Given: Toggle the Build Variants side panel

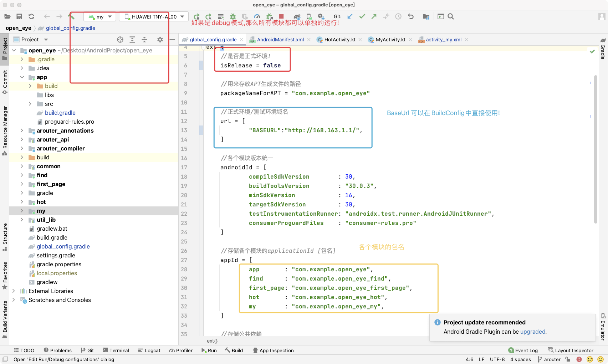Looking at the screenshot, I should tap(5, 319).
